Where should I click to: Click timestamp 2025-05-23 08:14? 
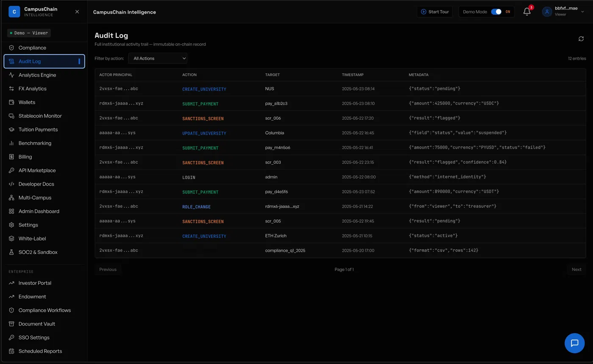tap(358, 89)
